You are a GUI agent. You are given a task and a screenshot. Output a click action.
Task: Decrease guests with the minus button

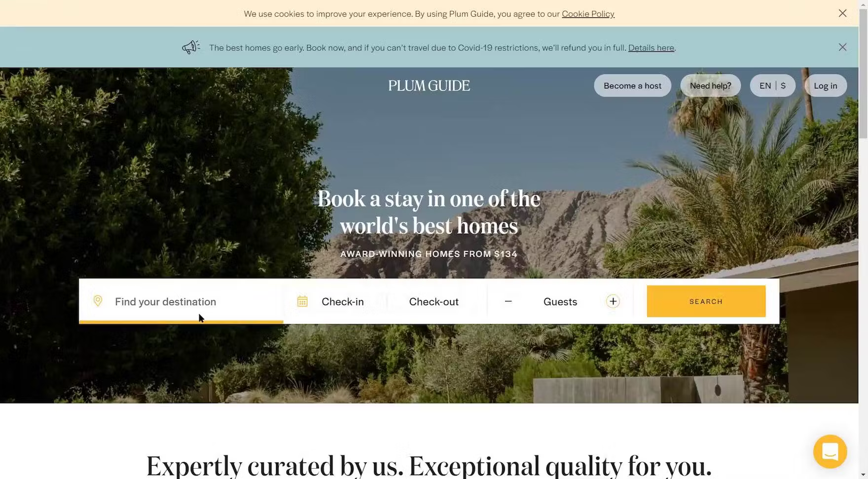508,301
